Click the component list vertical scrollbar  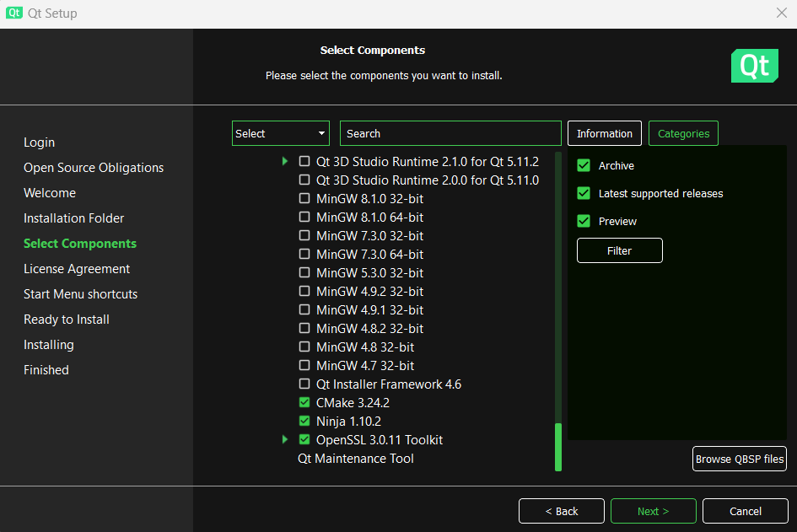point(557,447)
